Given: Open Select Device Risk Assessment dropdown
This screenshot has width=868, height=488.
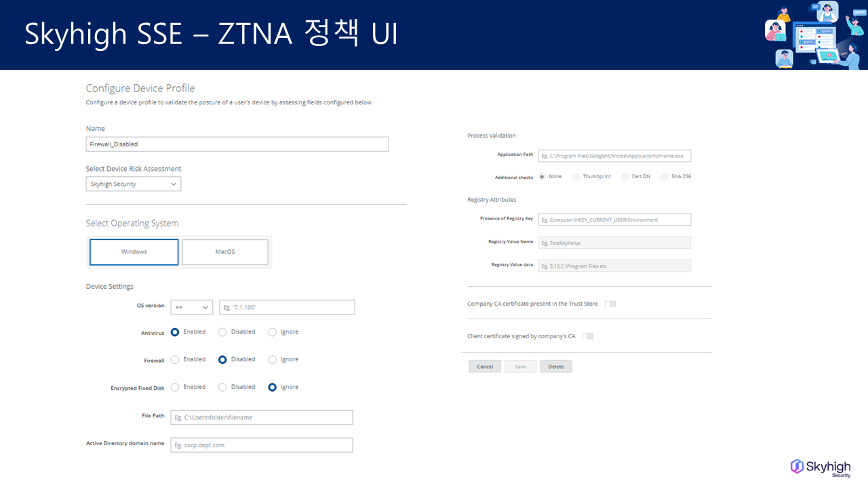Looking at the screenshot, I should click(x=134, y=184).
